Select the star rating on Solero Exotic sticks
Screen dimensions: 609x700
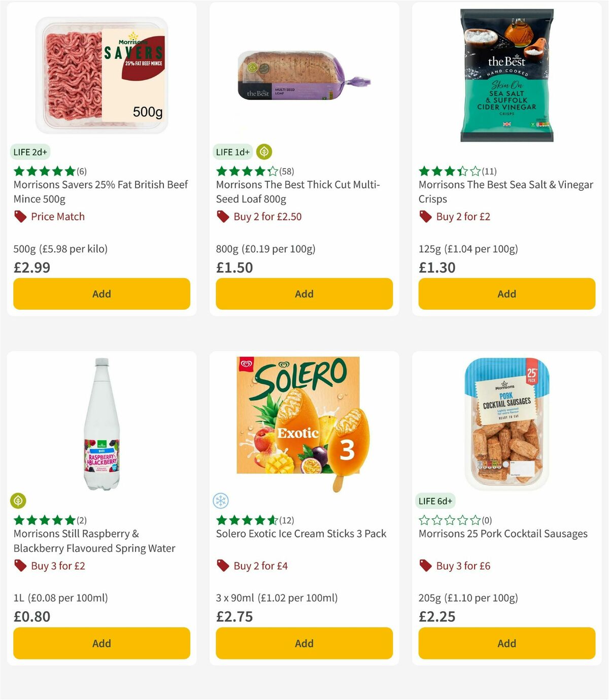247,520
